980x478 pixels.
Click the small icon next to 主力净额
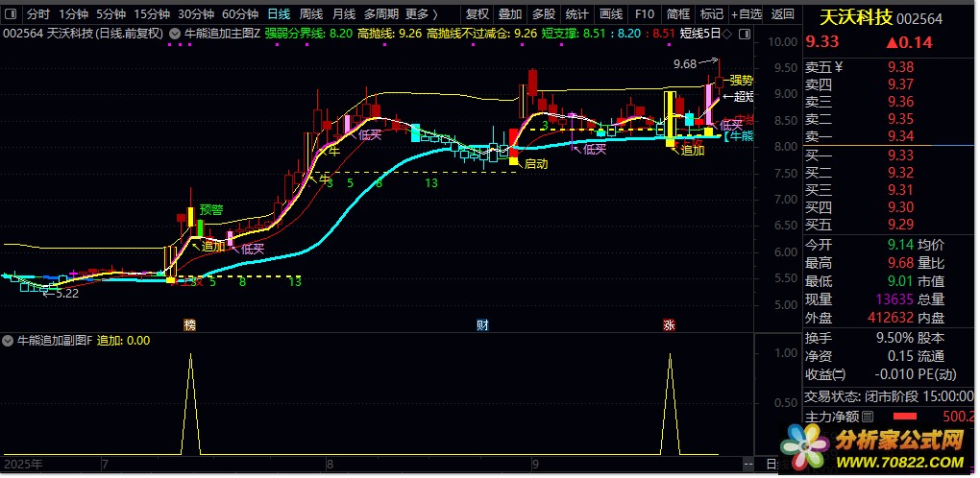pyautogui.click(x=869, y=417)
